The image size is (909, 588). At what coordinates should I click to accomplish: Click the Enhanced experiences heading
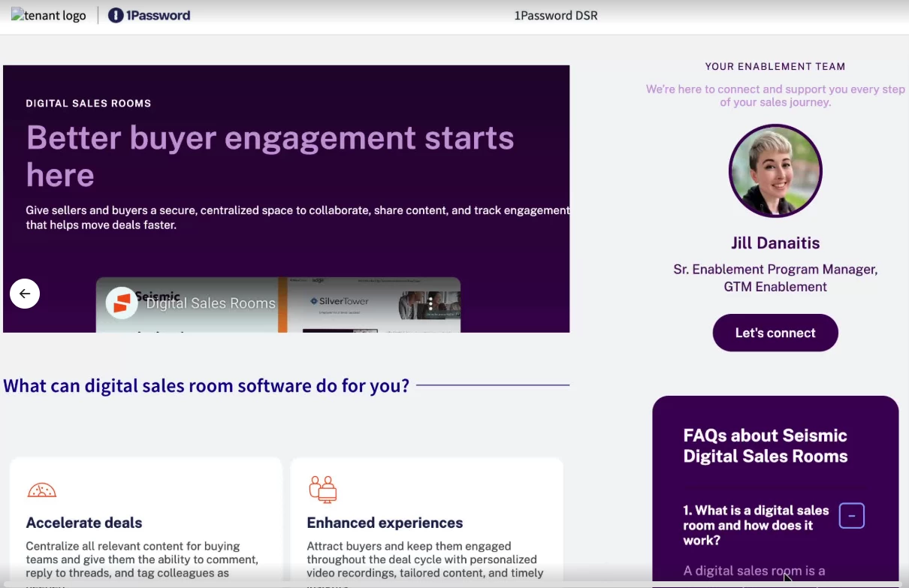coord(385,523)
